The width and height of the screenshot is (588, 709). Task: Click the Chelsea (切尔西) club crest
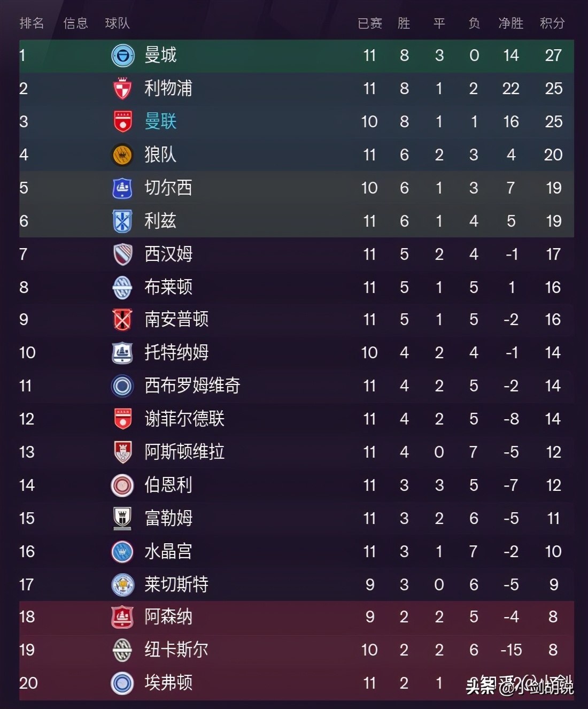[122, 188]
